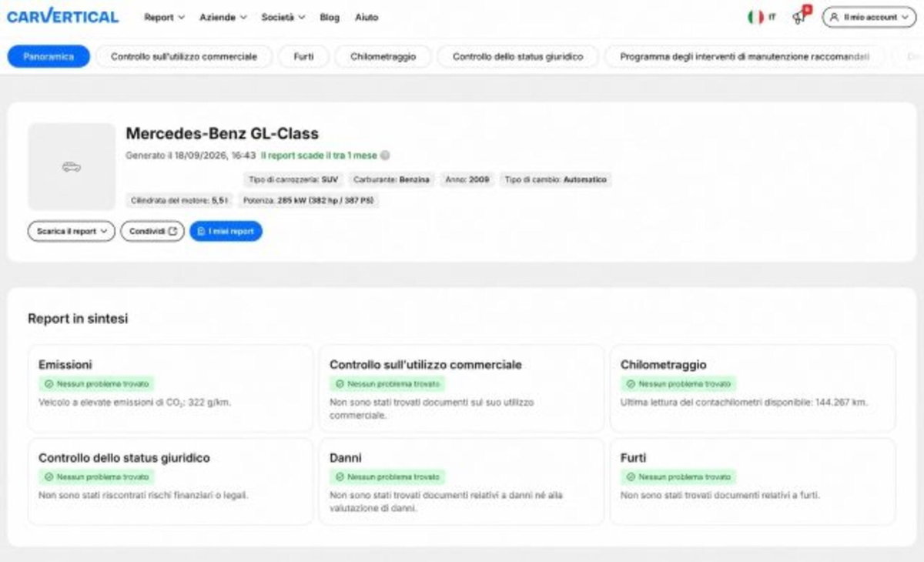Image resolution: width=924 pixels, height=562 pixels.
Task: Expand the Società menu
Action: pos(283,17)
